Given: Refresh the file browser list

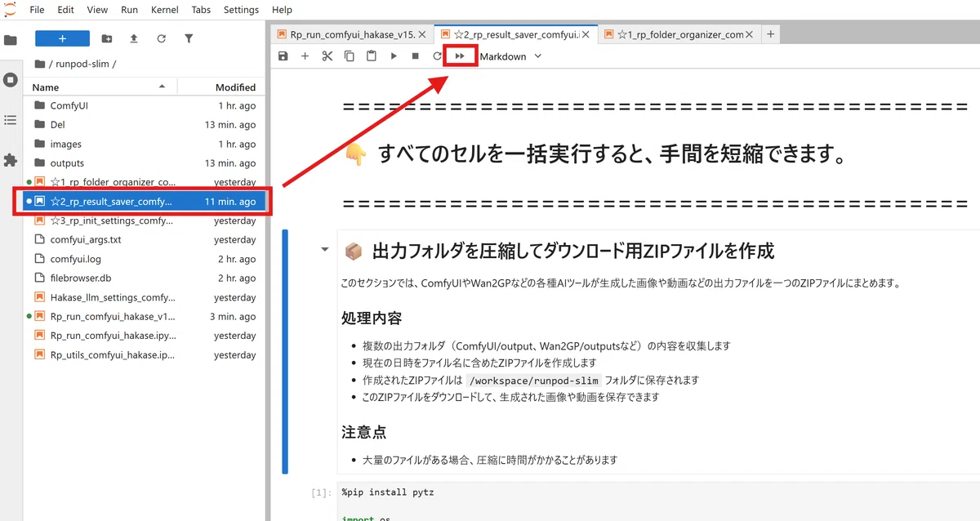Looking at the screenshot, I should tap(161, 38).
